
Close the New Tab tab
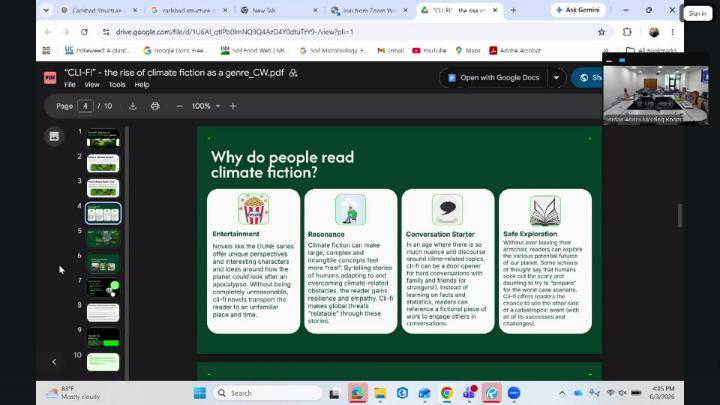pos(315,10)
